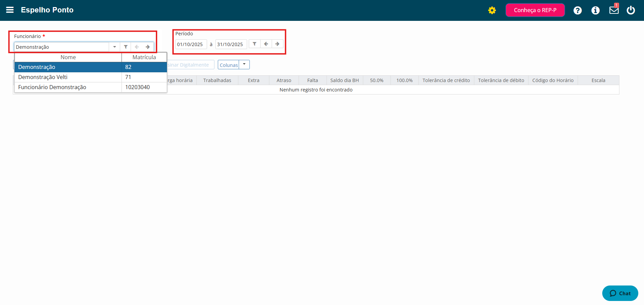This screenshot has width=644, height=305.
Task: Open the Chat widget
Action: (x=620, y=293)
